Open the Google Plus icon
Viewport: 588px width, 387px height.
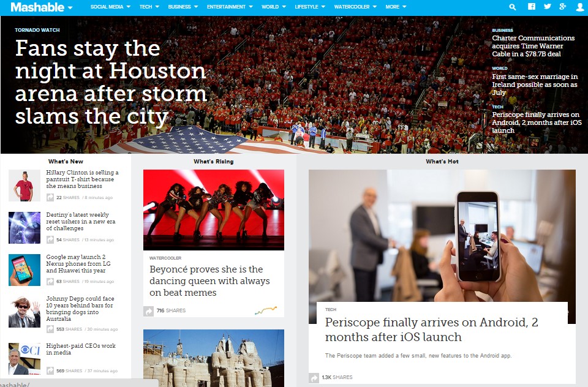pyautogui.click(x=562, y=6)
